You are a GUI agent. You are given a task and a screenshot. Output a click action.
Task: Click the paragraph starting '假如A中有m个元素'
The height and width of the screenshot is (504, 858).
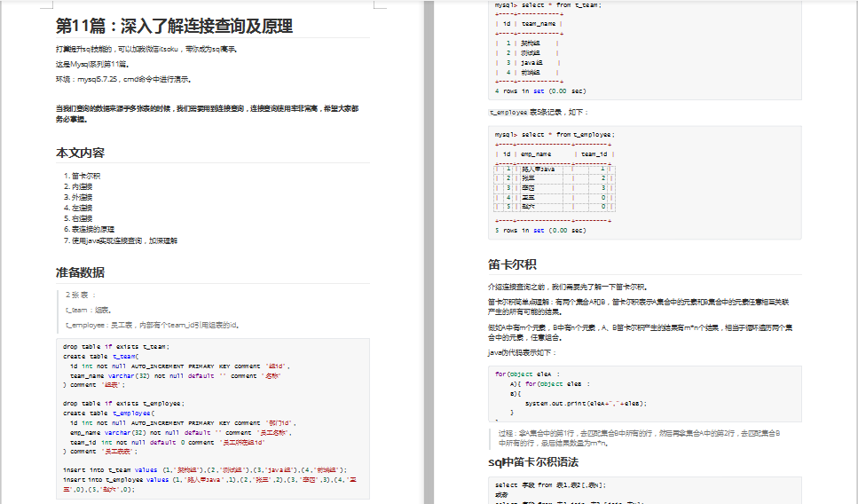(x=641, y=333)
